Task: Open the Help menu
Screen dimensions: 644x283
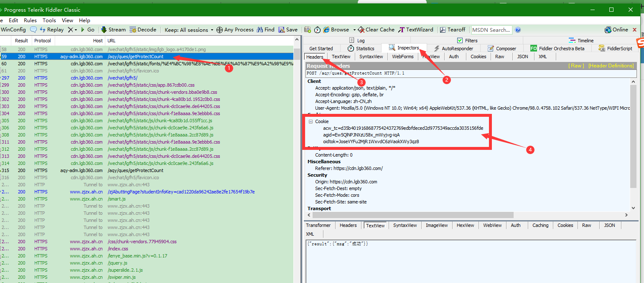Action: (x=84, y=20)
